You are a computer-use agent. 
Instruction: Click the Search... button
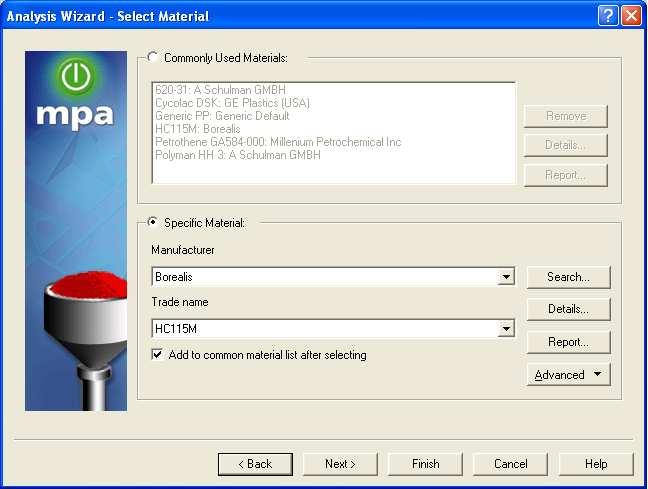coord(568,277)
